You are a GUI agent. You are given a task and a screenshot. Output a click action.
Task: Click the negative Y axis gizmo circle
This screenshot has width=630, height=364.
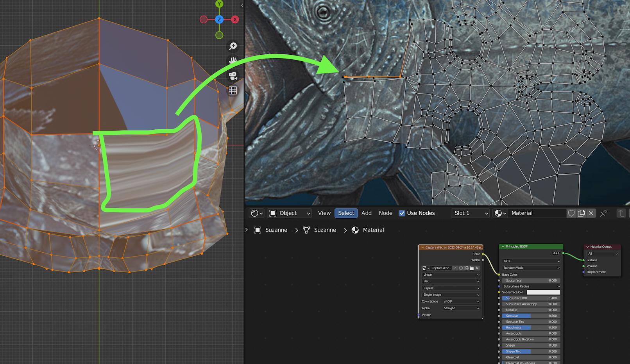(x=219, y=35)
